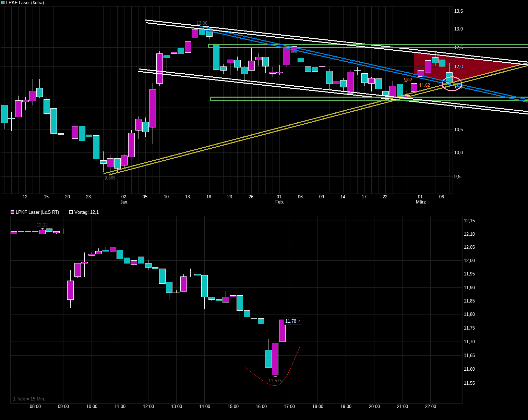The image size is (528, 420).
Task: Toggle the Vortag: 12,1 checkbox
Action: [71, 212]
